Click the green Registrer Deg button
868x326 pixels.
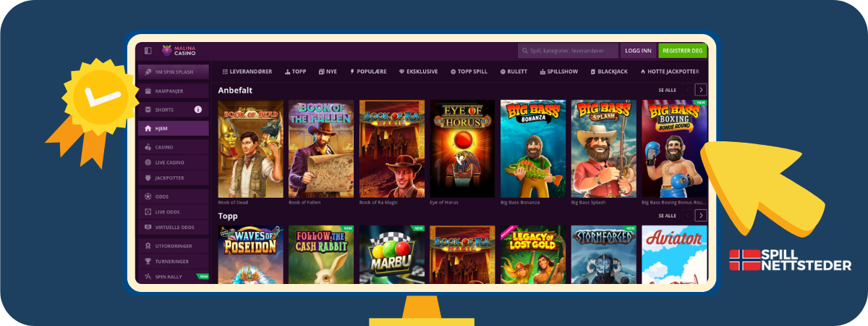[x=682, y=51]
